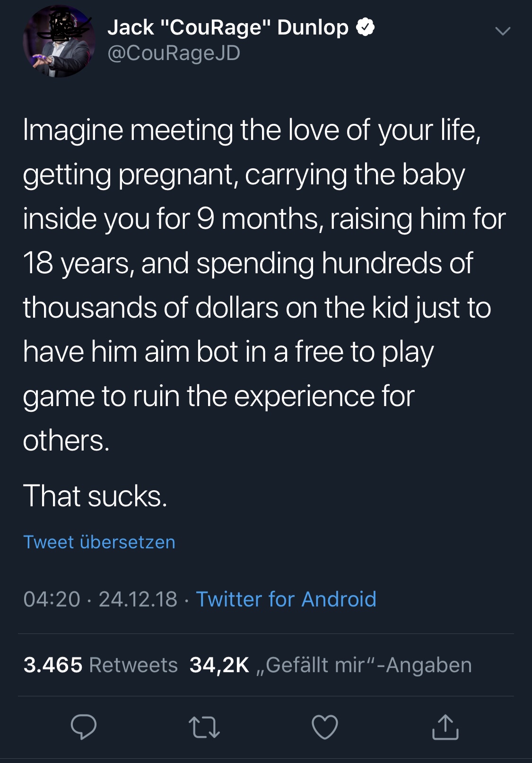Tap the blue verified badge
Screen dimensions: 532x763
365,27
